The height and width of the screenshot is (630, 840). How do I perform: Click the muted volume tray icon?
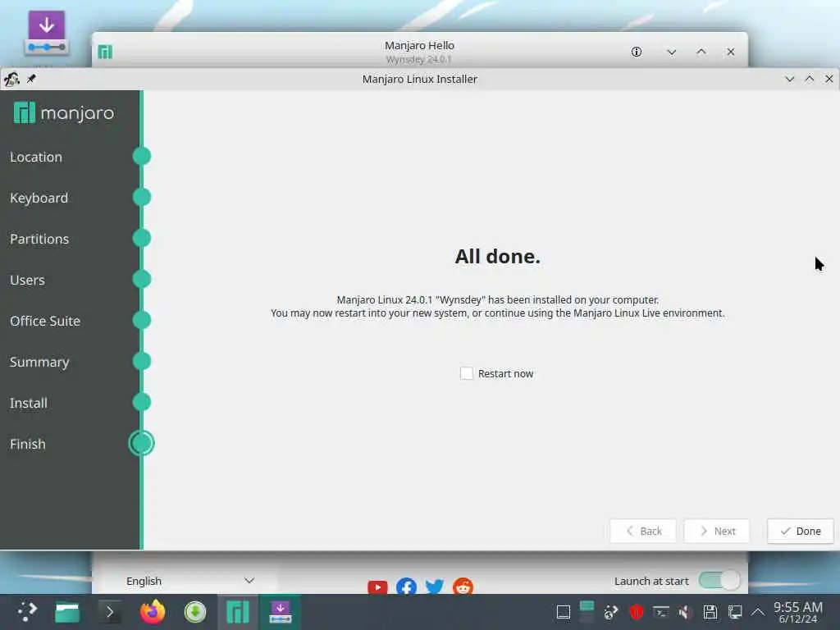click(685, 612)
